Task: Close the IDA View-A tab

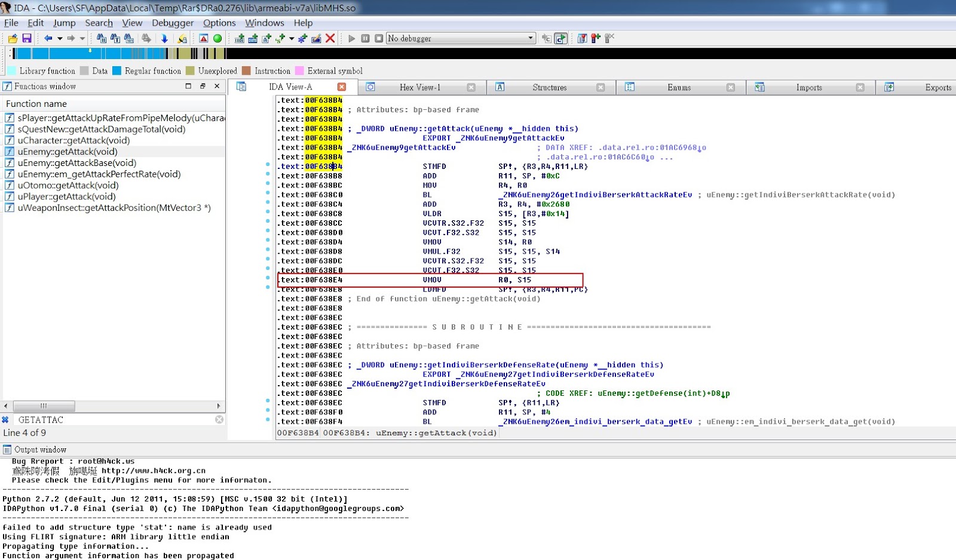Action: click(342, 87)
